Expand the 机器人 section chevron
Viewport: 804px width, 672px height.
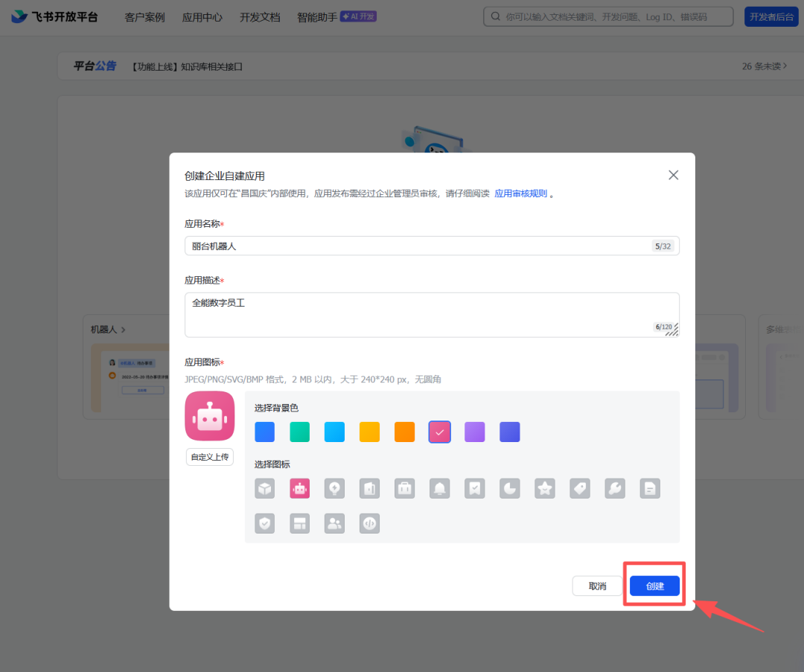pyautogui.click(x=123, y=330)
